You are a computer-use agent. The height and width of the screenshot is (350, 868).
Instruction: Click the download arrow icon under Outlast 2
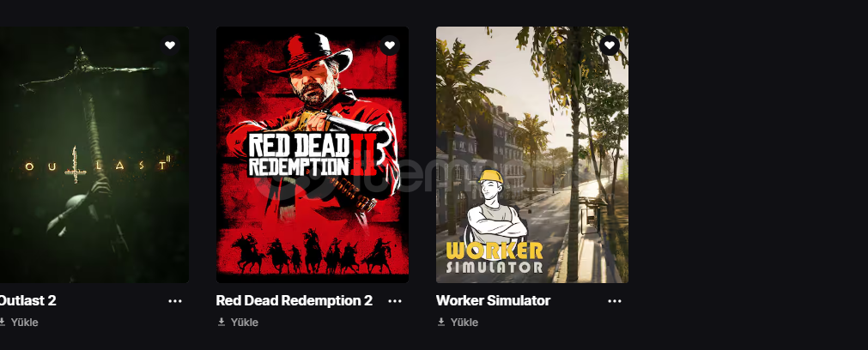[3, 322]
